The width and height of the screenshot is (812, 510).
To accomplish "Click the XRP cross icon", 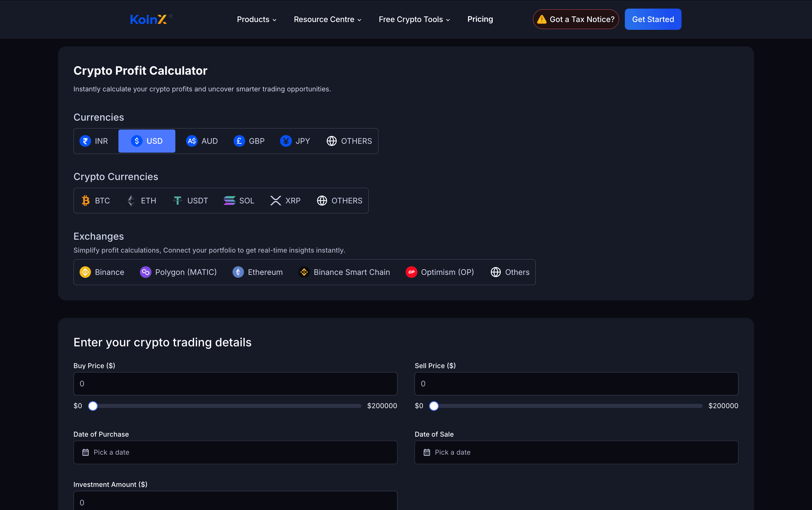I will (275, 201).
